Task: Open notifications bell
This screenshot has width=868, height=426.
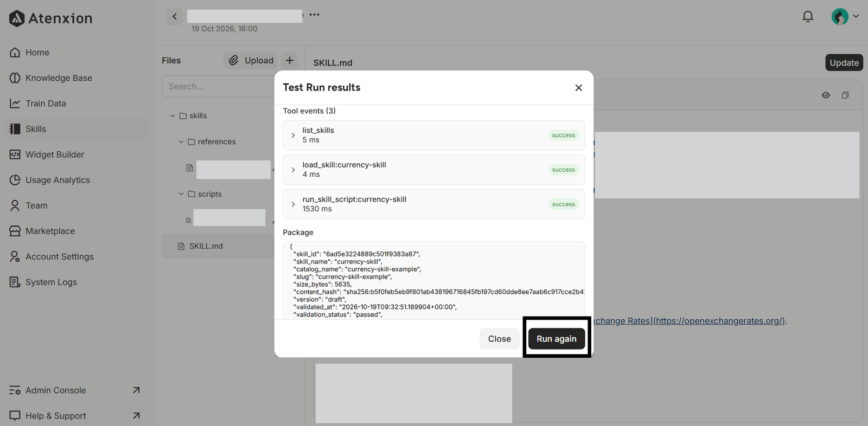Action: coord(808,16)
